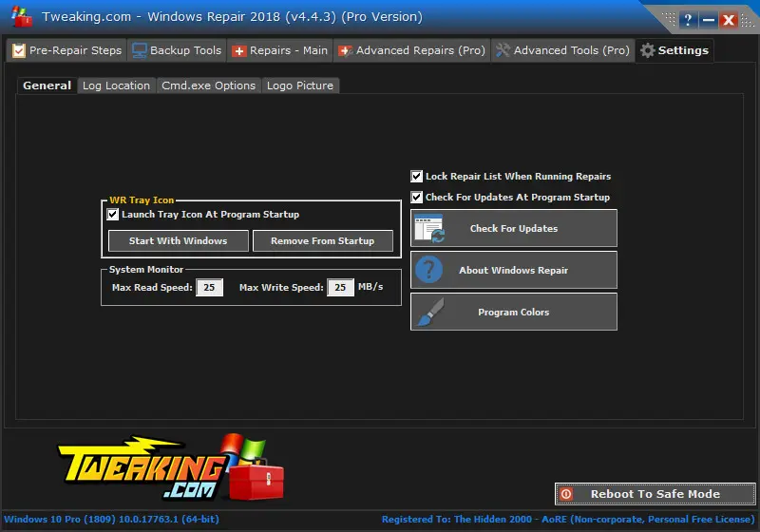The image size is (760, 532).
Task: Click the Windows 10 Pro version text
Action: (x=111, y=520)
